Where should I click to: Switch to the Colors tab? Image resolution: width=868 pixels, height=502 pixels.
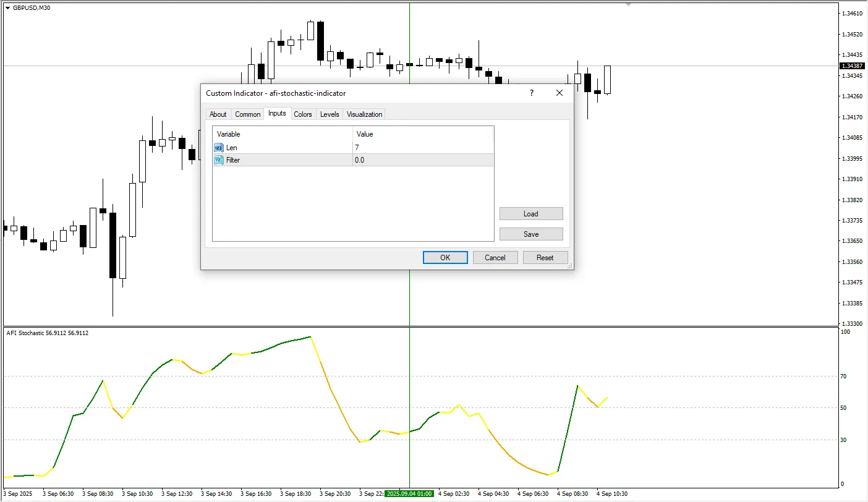click(303, 114)
